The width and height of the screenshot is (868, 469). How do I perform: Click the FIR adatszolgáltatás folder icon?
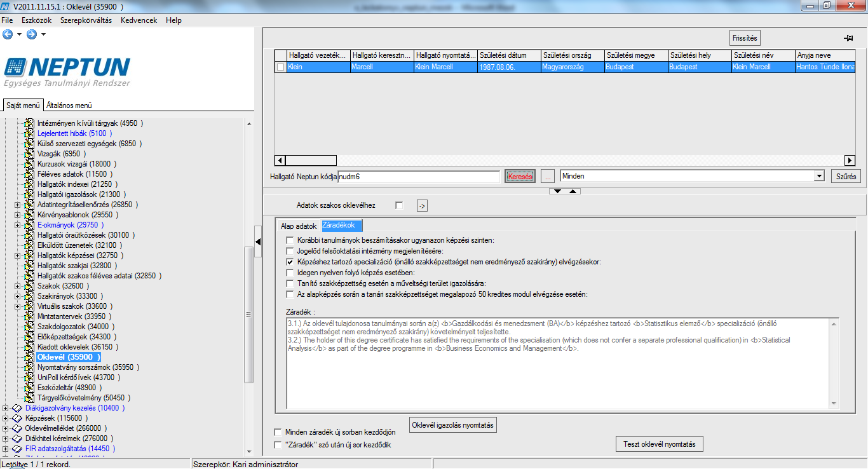click(17, 449)
